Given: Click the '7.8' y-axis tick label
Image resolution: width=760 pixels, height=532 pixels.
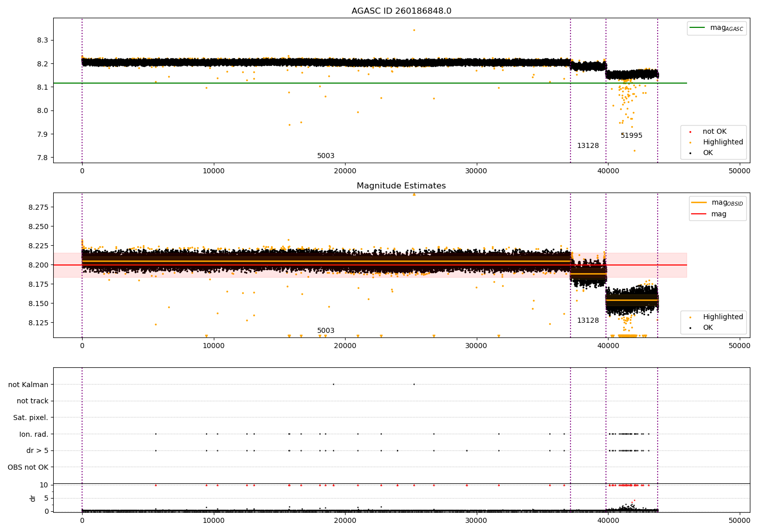Looking at the screenshot, I should [43, 158].
